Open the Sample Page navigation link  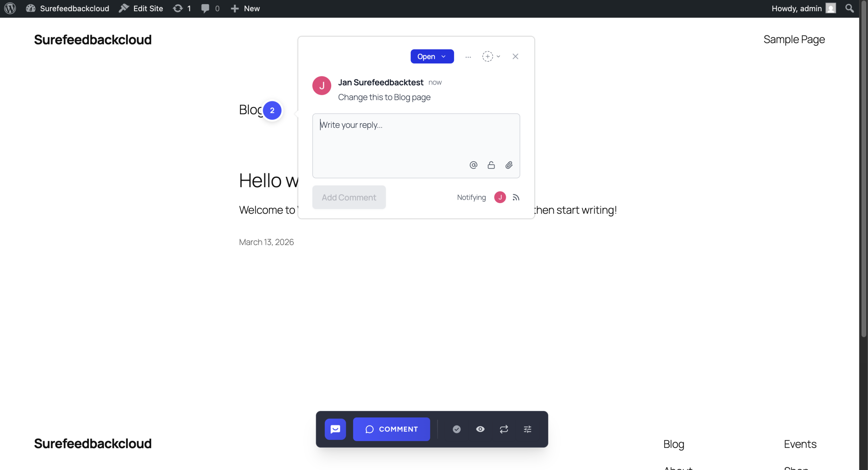[794, 40]
